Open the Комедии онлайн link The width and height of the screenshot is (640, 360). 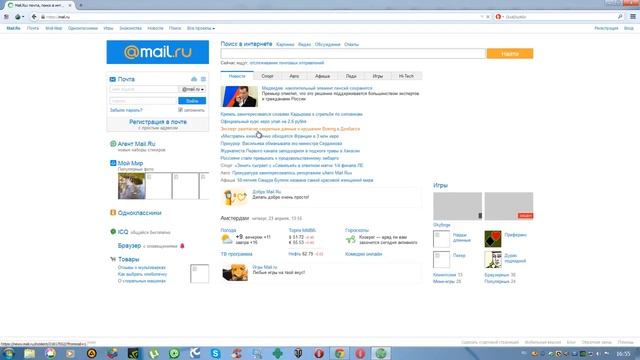point(363,254)
